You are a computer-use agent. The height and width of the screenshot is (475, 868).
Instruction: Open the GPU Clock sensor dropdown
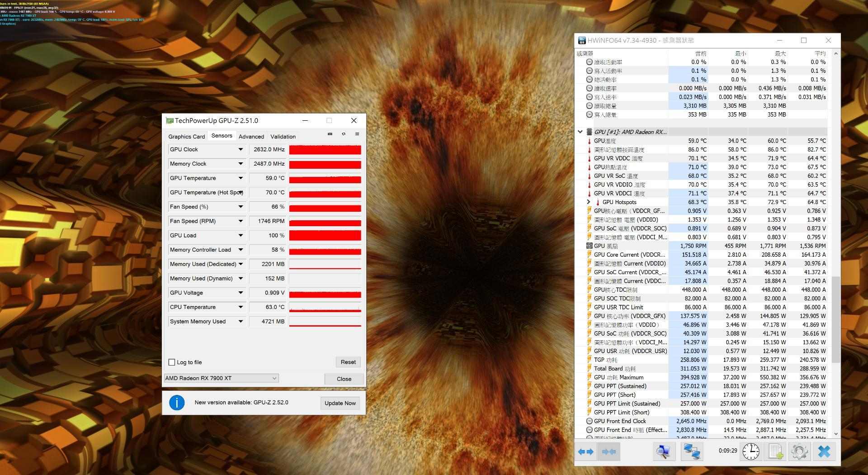point(241,149)
